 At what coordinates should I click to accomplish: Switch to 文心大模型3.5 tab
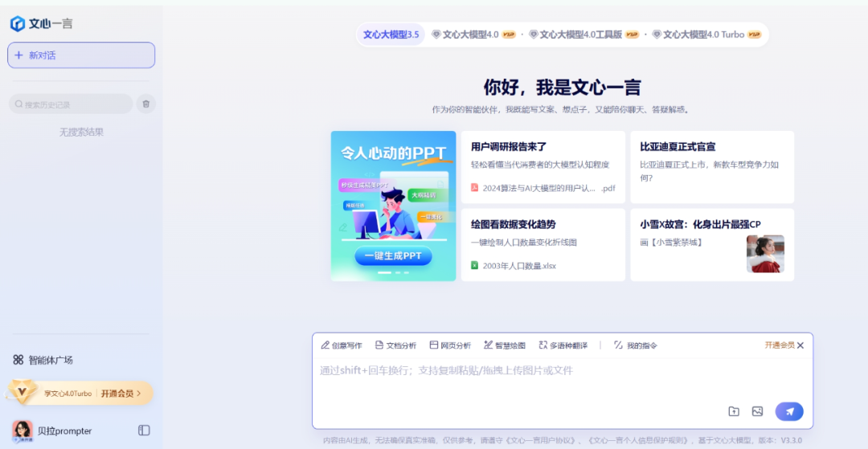pyautogui.click(x=391, y=35)
